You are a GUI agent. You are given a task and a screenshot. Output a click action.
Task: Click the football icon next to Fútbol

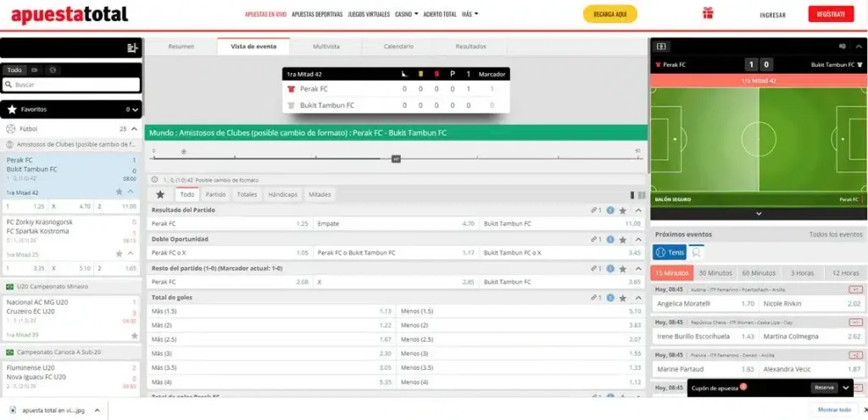coord(10,129)
